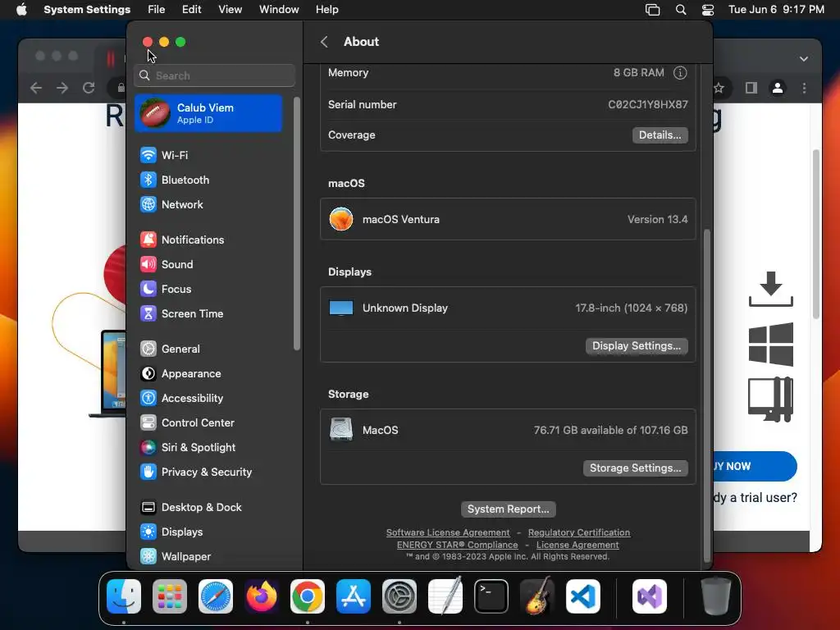This screenshot has width=840, height=630.
Task: Open GarageBand from the Dock
Action: click(x=537, y=596)
